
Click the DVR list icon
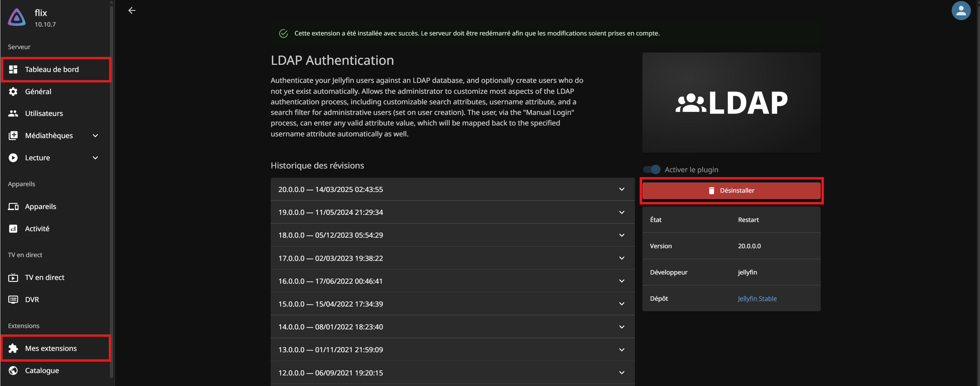pos(13,300)
